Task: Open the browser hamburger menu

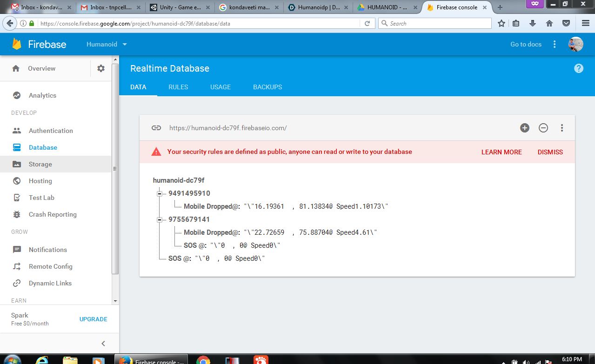Action: click(x=586, y=23)
